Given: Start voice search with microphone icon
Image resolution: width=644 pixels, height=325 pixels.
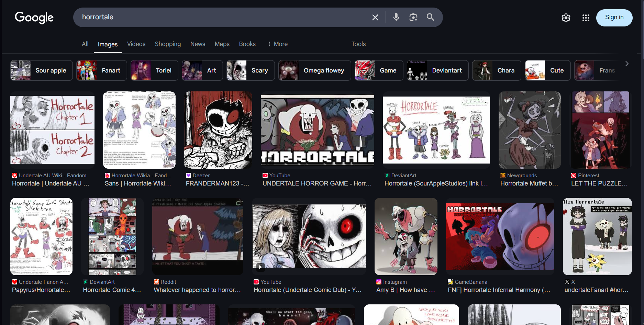Looking at the screenshot, I should (x=396, y=17).
